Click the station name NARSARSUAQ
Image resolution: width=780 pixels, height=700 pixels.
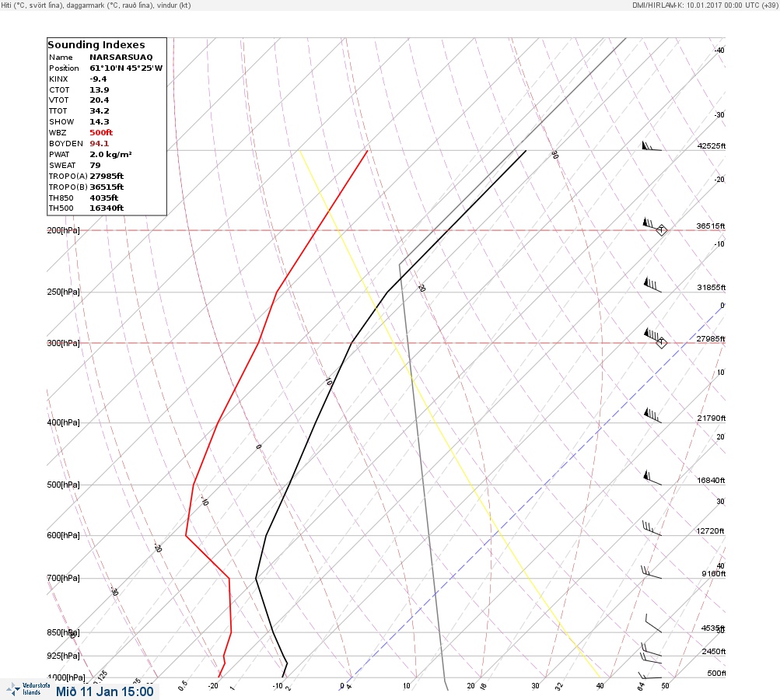[x=121, y=58]
